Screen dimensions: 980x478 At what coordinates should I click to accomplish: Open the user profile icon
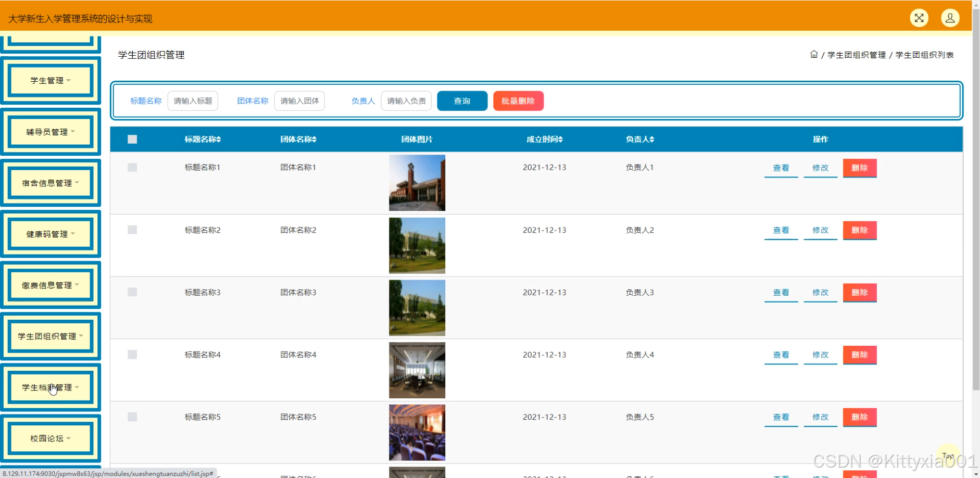click(x=950, y=18)
